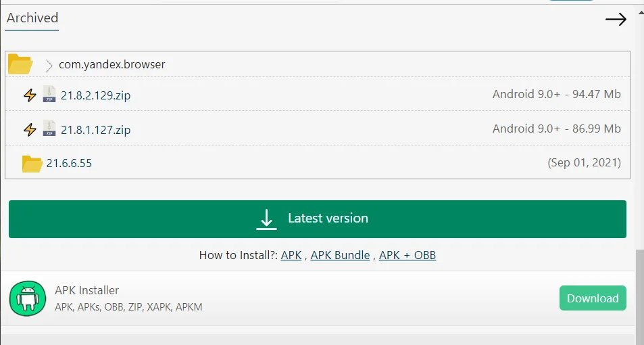
Task: Open the APK + OBB install guide link
Action: point(407,255)
